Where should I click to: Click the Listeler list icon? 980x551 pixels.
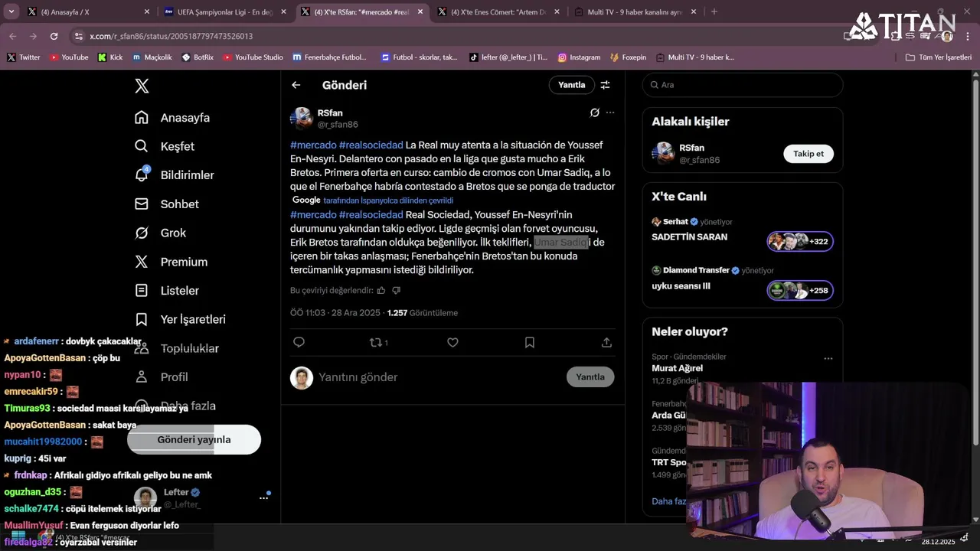[x=142, y=290]
